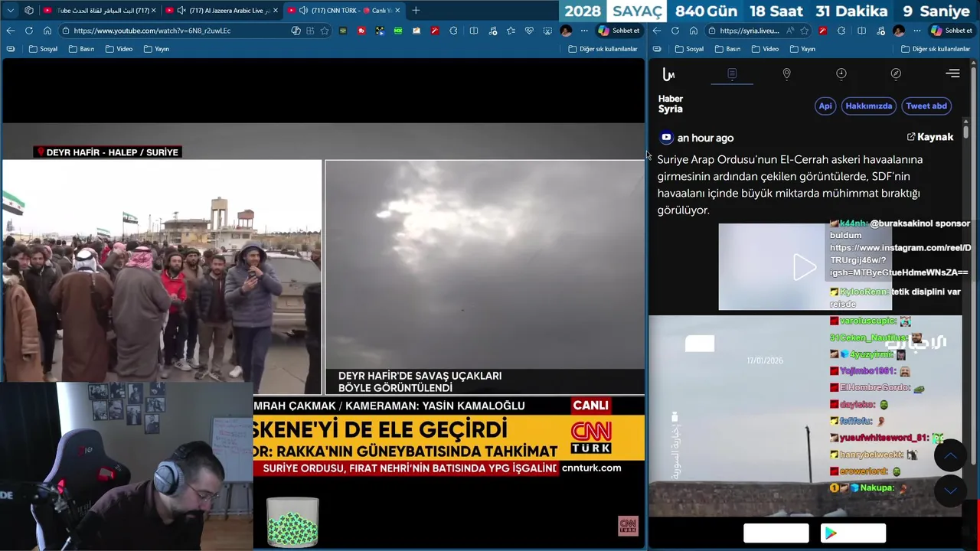Click the Hakkımızda button
The height and width of the screenshot is (551, 980).
(x=869, y=106)
